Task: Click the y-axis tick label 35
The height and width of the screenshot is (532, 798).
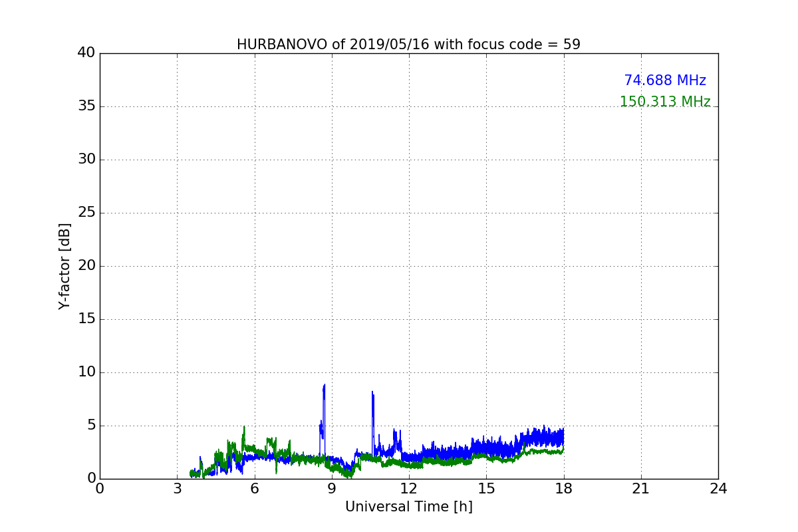Action: 86,106
